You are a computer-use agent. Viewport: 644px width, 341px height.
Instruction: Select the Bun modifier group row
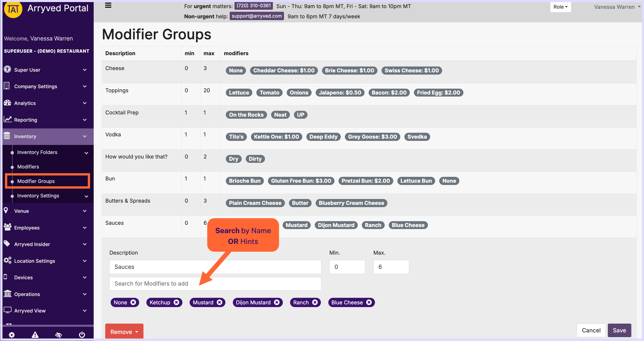click(x=369, y=183)
